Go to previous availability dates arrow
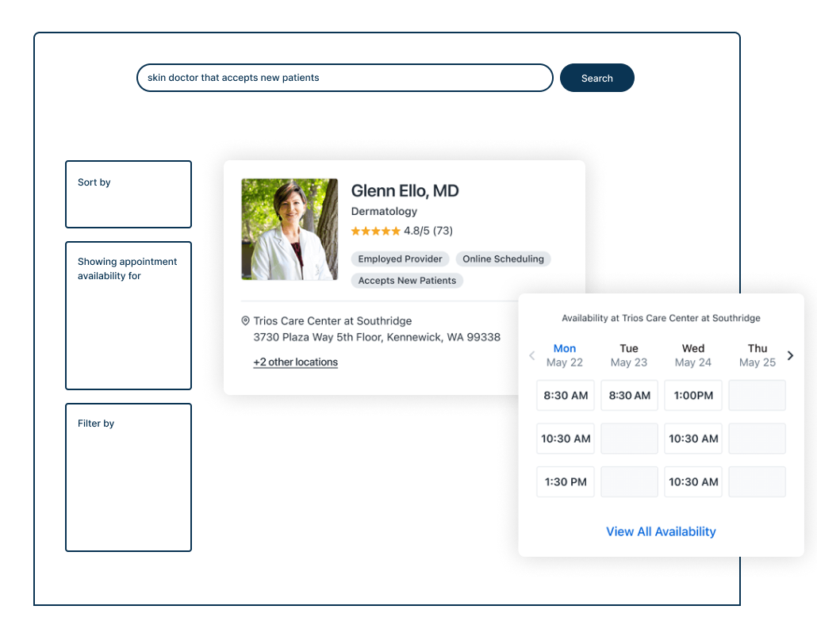This screenshot has width=817, height=644. pos(532,355)
